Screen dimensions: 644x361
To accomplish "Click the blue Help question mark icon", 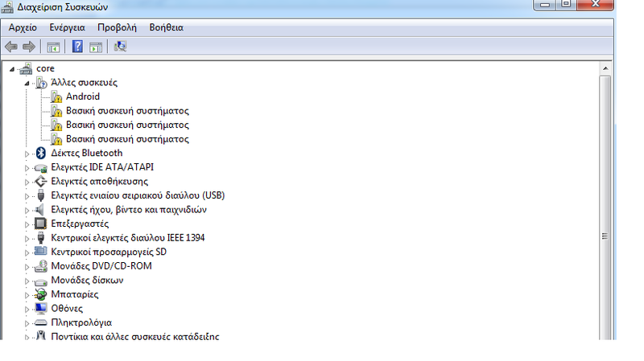I will (77, 47).
